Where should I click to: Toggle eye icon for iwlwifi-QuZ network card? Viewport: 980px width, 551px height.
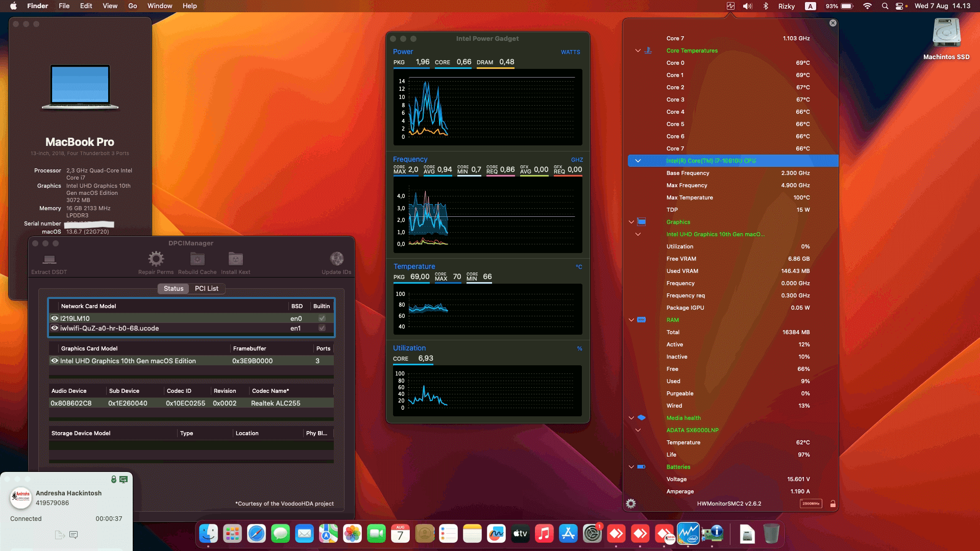(x=55, y=328)
